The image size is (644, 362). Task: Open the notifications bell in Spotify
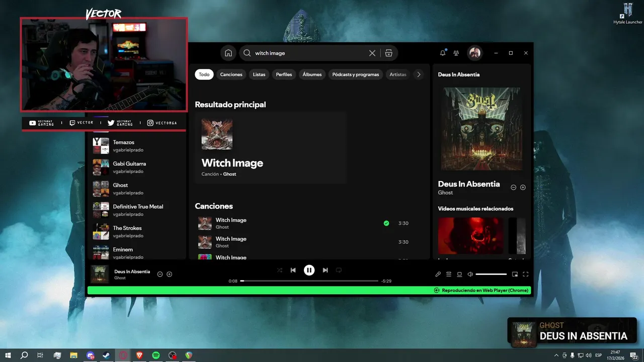coord(443,53)
